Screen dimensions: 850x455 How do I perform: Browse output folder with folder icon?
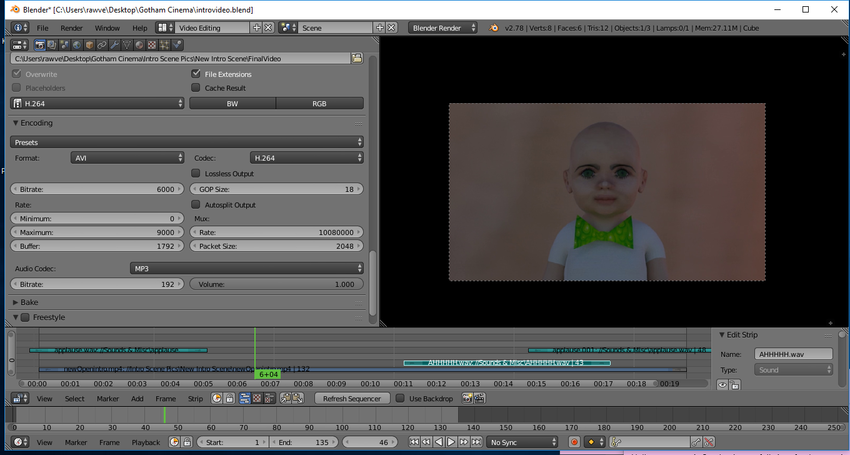357,58
